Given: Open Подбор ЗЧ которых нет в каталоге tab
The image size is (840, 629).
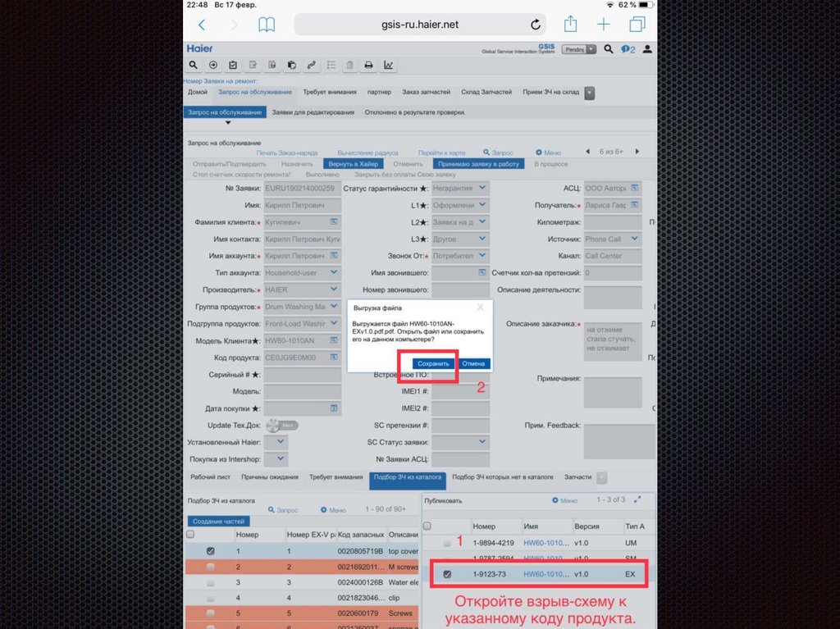Looking at the screenshot, I should [503, 476].
